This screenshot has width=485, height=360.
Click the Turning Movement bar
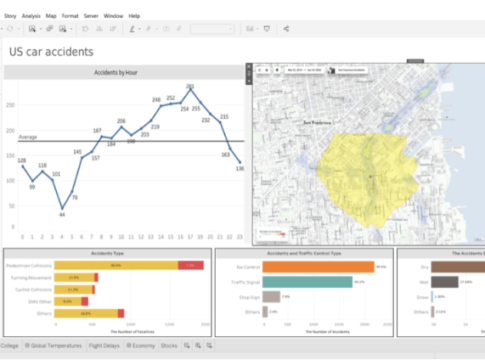tap(76, 277)
